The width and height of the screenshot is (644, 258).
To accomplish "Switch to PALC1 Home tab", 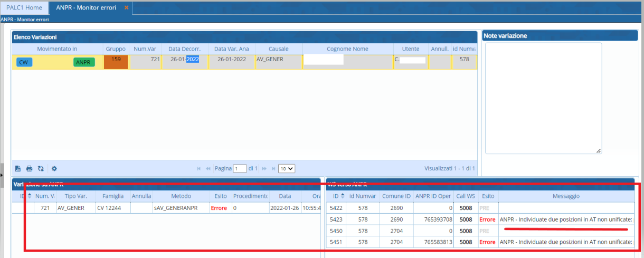I will [x=24, y=8].
